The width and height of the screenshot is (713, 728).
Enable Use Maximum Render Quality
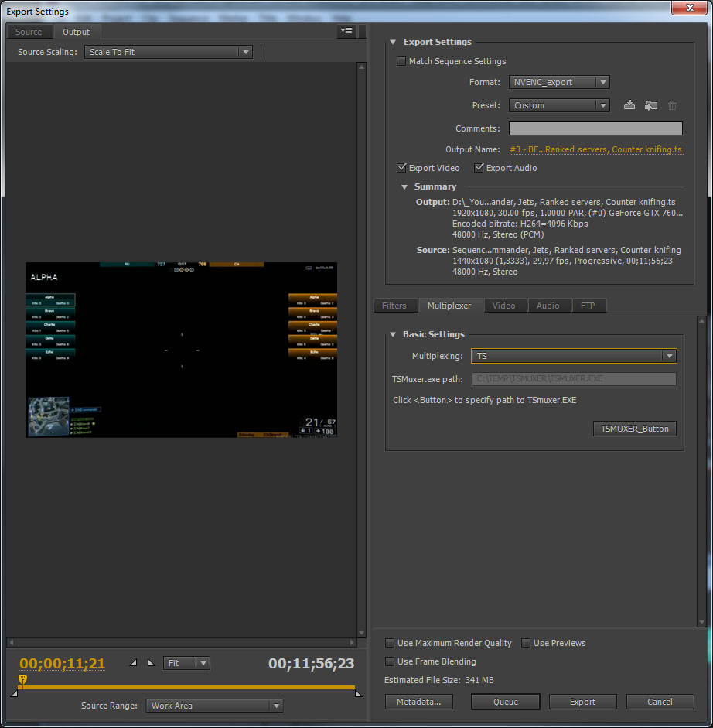point(390,643)
